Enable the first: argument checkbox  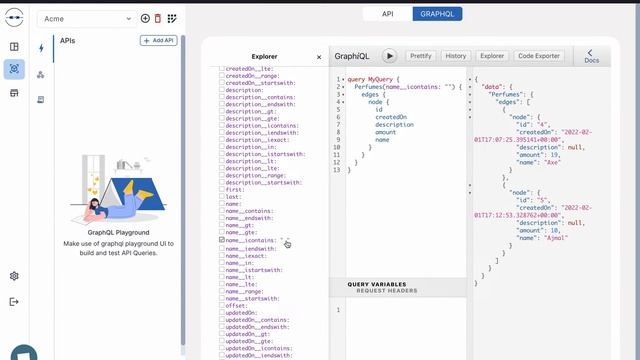point(222,189)
